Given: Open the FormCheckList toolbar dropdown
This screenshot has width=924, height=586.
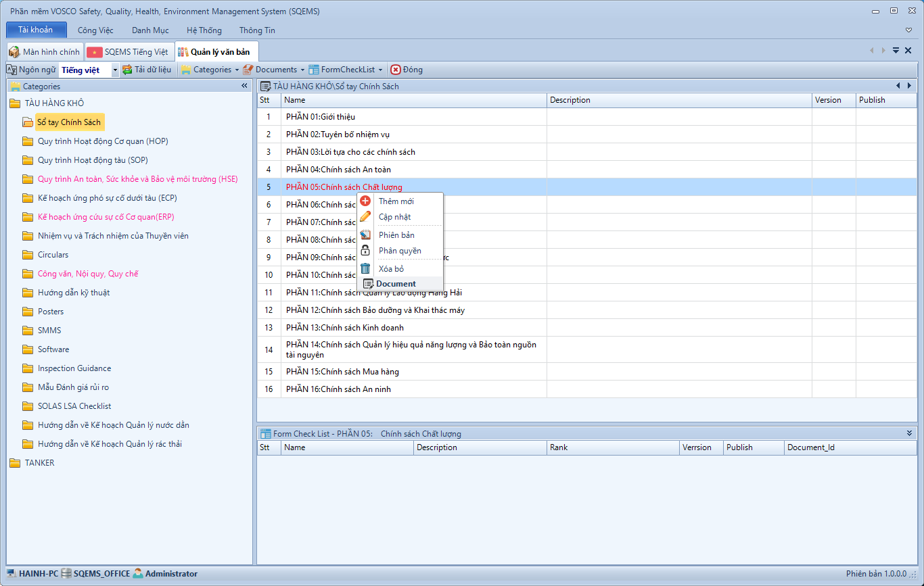Looking at the screenshot, I should [x=380, y=70].
